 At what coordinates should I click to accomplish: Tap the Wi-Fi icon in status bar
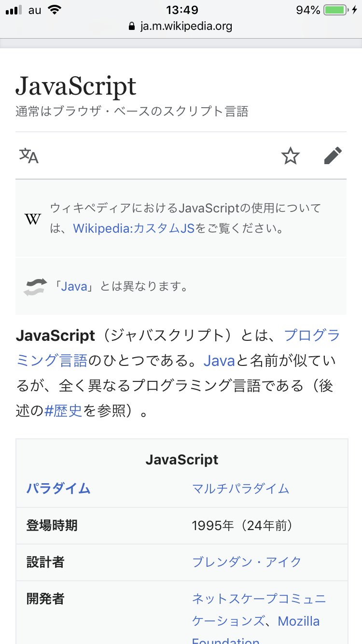(56, 10)
